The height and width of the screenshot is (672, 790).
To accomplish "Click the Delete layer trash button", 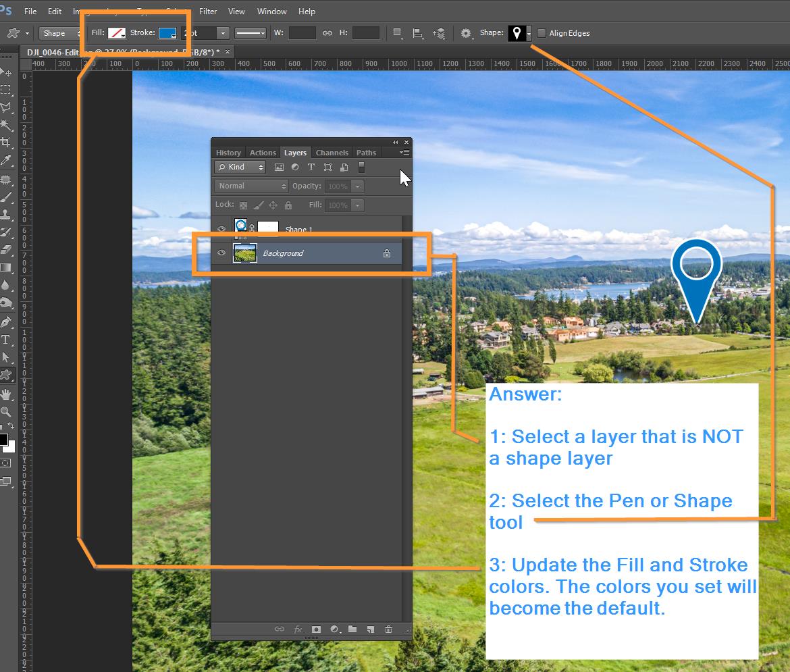I will [x=388, y=629].
